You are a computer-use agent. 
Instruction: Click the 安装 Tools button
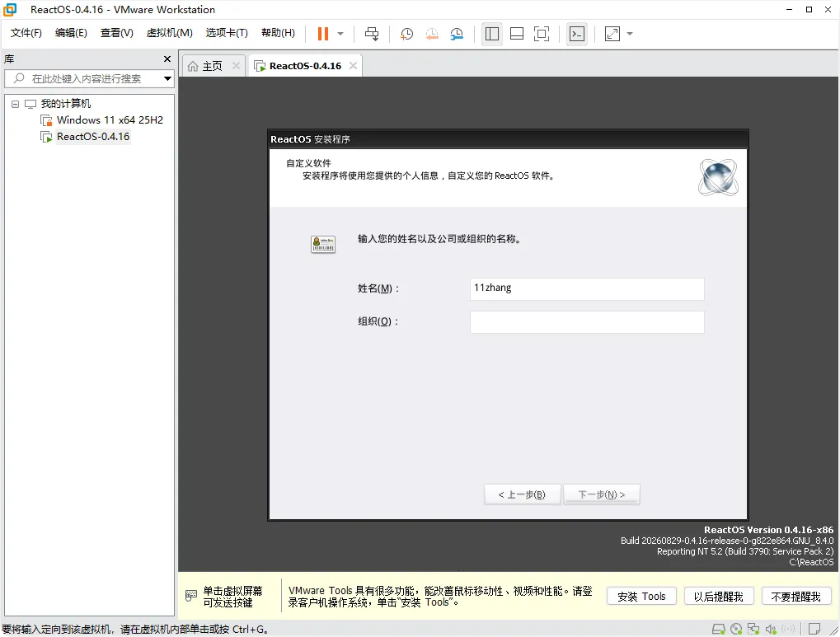click(x=641, y=597)
